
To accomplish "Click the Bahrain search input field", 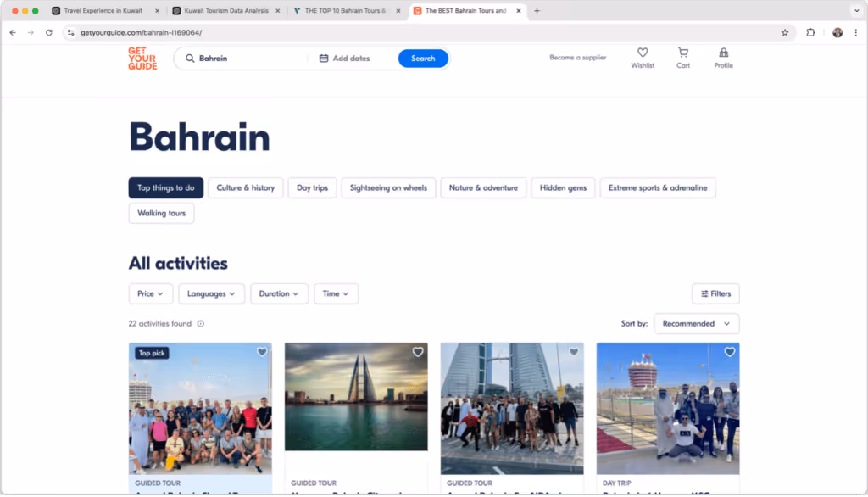I will 243,59.
